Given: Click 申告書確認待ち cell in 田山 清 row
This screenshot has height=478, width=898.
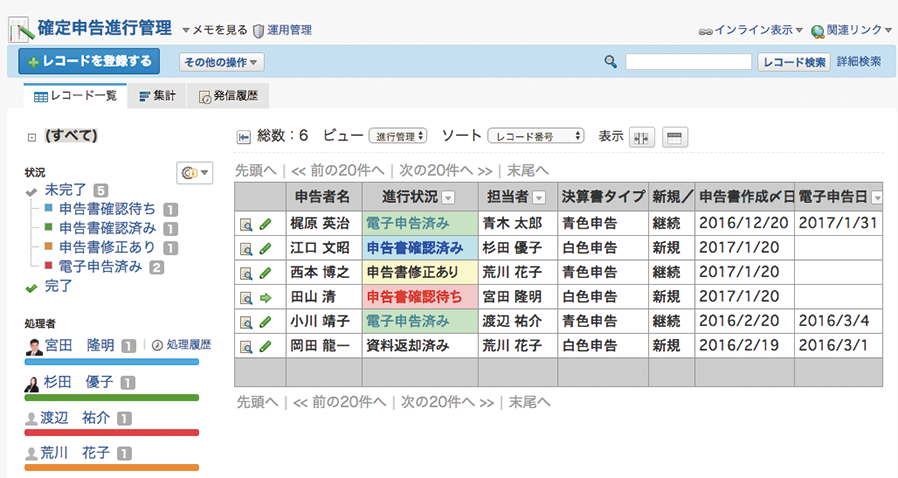Looking at the screenshot, I should tap(420, 298).
